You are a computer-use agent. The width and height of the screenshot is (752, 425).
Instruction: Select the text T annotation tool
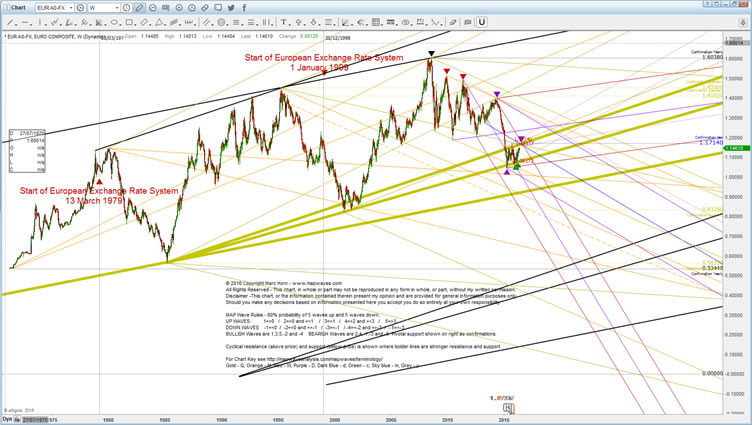click(283, 22)
